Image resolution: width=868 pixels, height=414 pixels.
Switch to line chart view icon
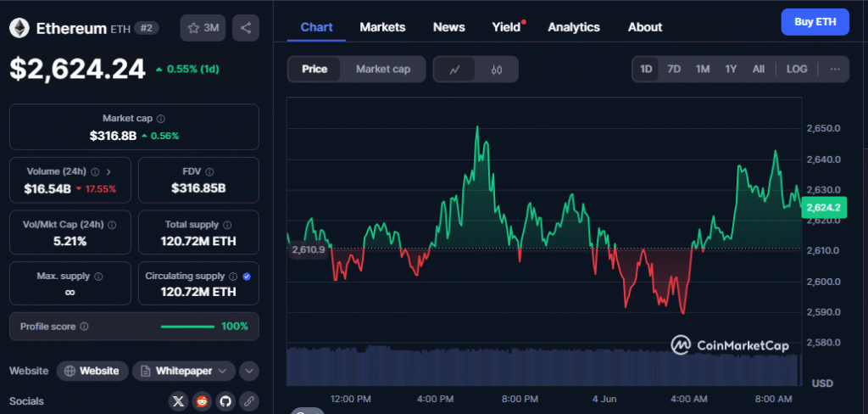click(x=454, y=70)
